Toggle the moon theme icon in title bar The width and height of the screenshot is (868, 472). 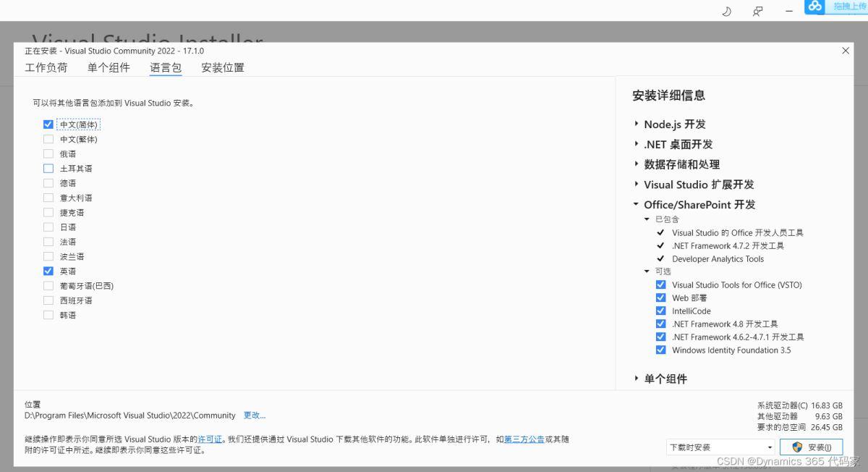coord(727,11)
